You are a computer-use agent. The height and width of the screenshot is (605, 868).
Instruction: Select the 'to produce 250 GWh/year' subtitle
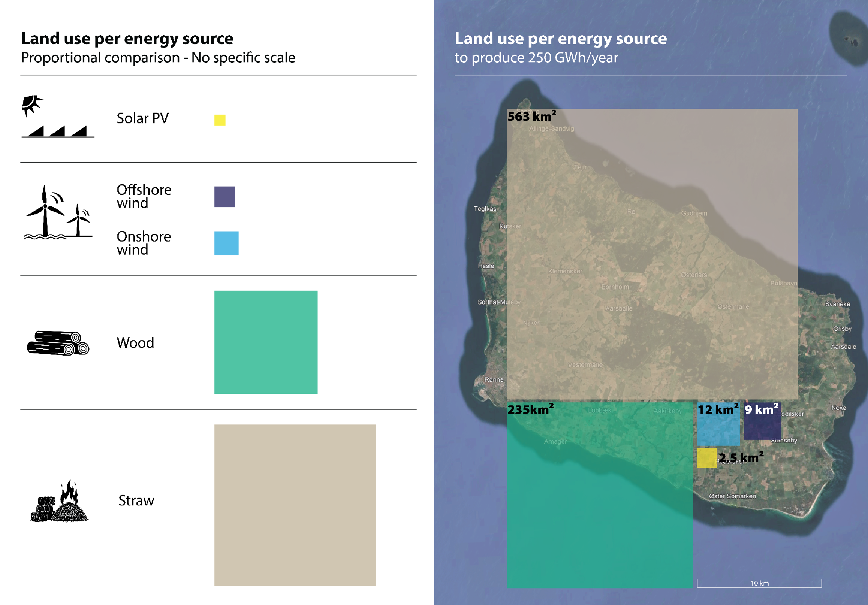[536, 58]
